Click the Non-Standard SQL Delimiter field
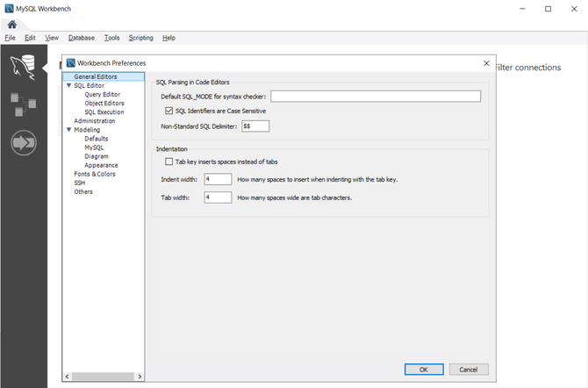This screenshot has width=588, height=388. 255,126
